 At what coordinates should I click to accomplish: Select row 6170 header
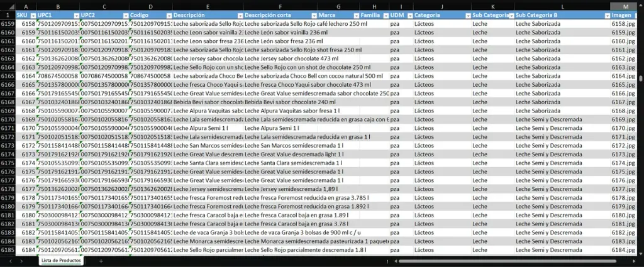pyautogui.click(x=7, y=128)
